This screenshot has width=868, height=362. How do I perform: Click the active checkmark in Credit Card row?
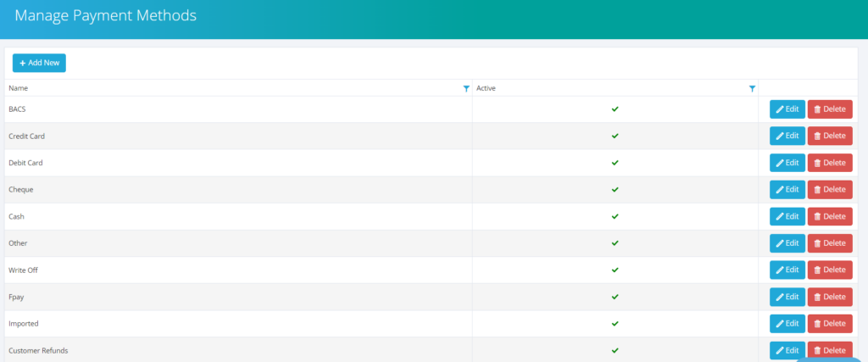coord(615,136)
